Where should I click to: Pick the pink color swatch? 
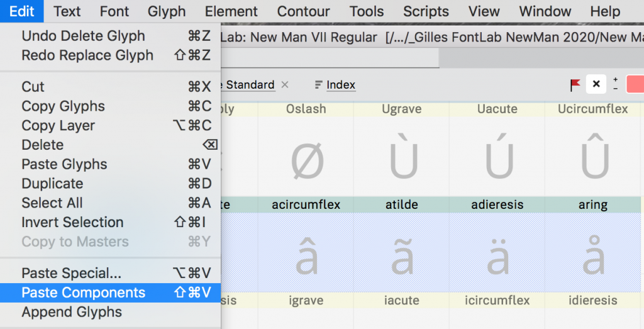[635, 84]
